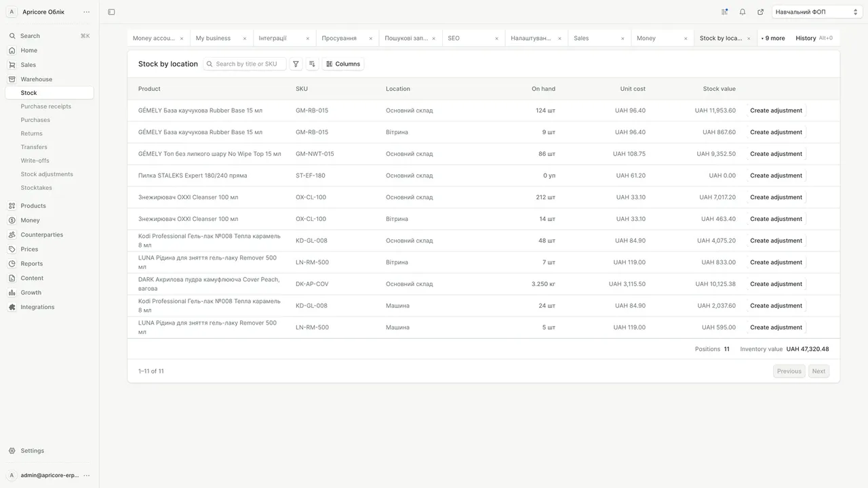Click the filter funnel icon

pos(296,64)
